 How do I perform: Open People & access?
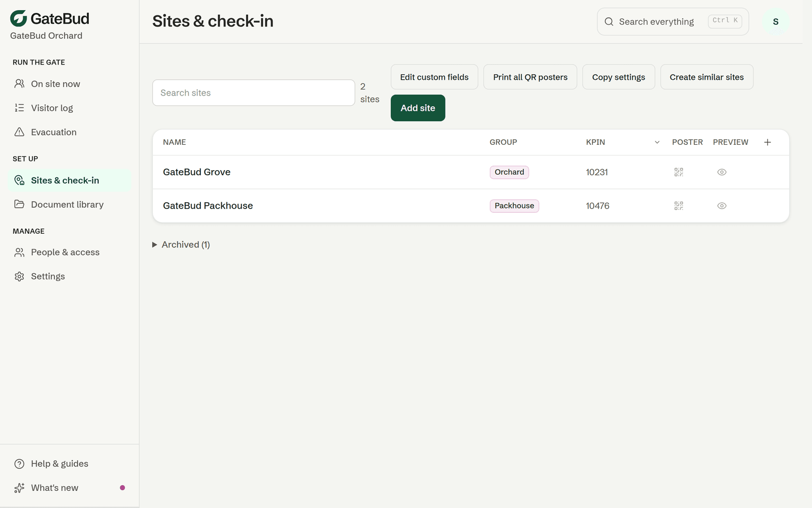coord(70,252)
